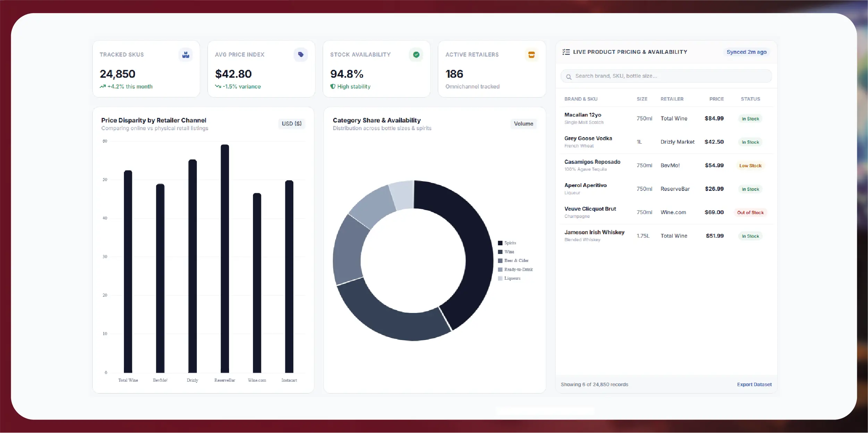Select the Aperol Aperitivo row
Viewport: 868px width, 433px height.
[666, 189]
